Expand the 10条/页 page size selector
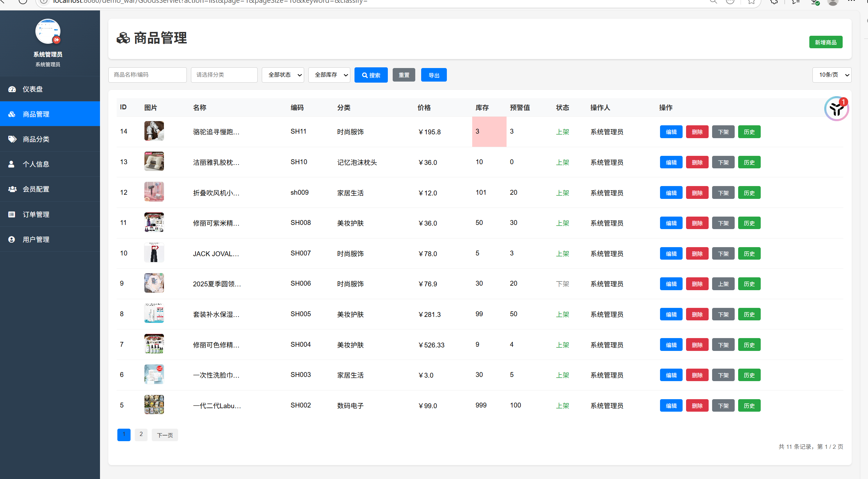The width and height of the screenshot is (868, 479). 832,75
